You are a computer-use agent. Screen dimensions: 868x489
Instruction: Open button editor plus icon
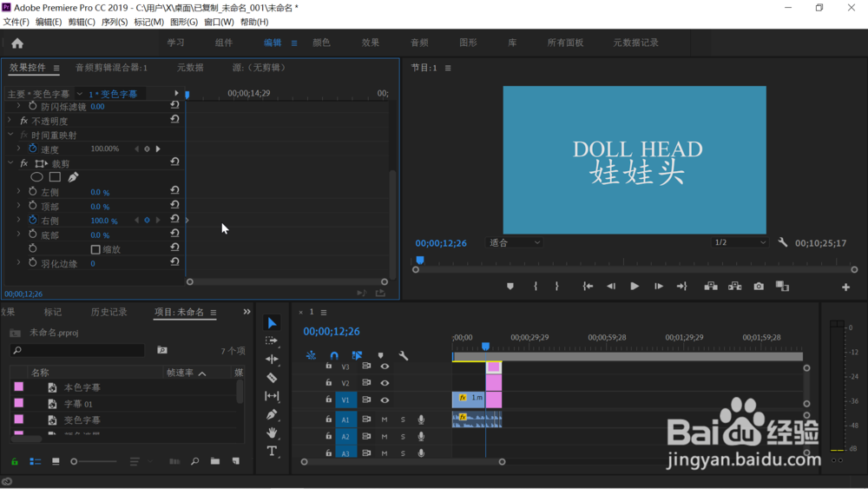coord(845,287)
